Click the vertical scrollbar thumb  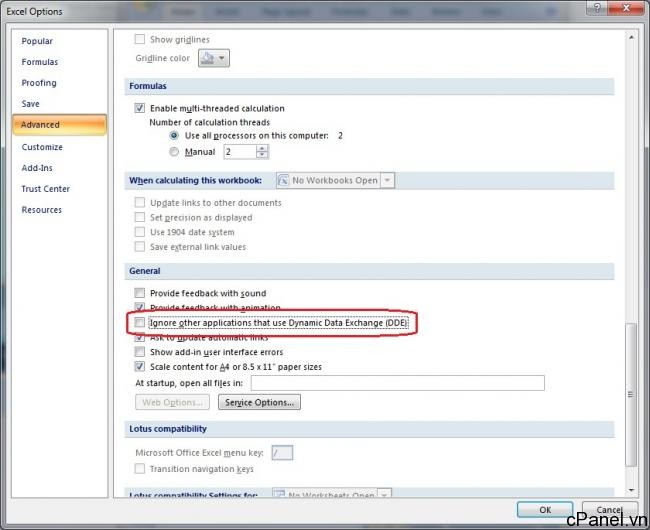coord(631,394)
